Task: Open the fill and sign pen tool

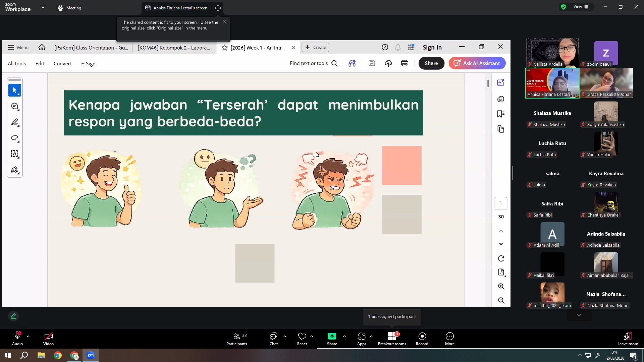Action: pyautogui.click(x=15, y=170)
